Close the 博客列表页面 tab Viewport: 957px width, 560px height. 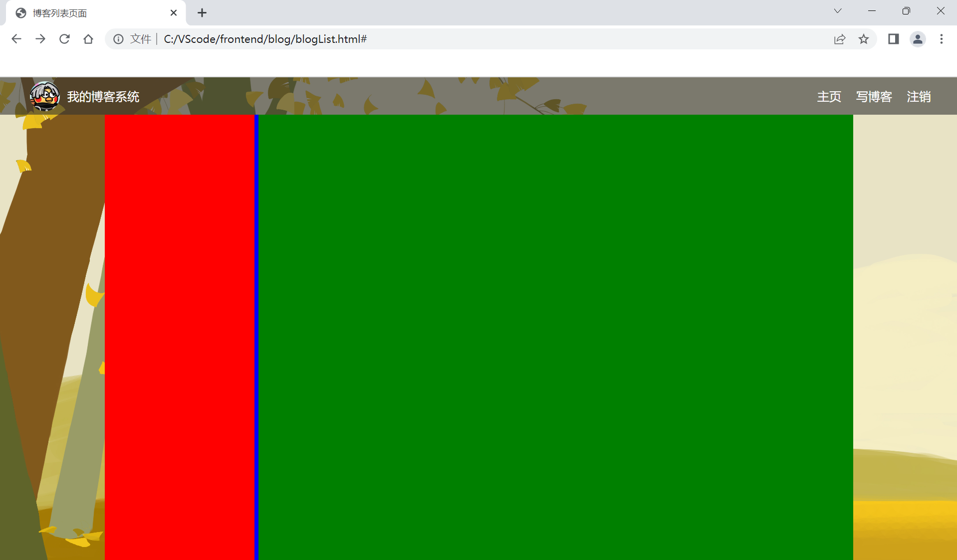pos(174,13)
